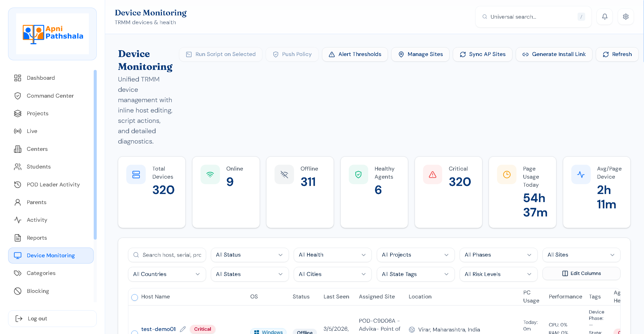Click the Apni Pathshala logo
644x334 pixels.
pyautogui.click(x=53, y=34)
